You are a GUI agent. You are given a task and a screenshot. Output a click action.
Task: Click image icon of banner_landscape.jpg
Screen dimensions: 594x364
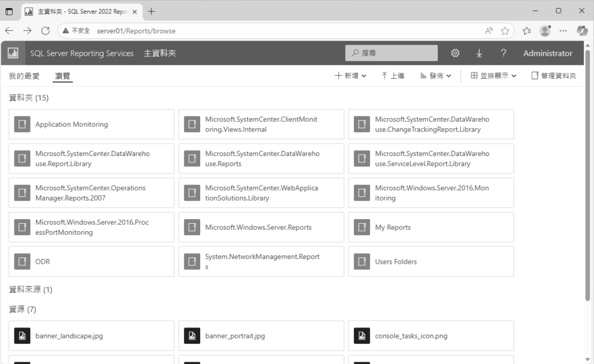coord(22,336)
